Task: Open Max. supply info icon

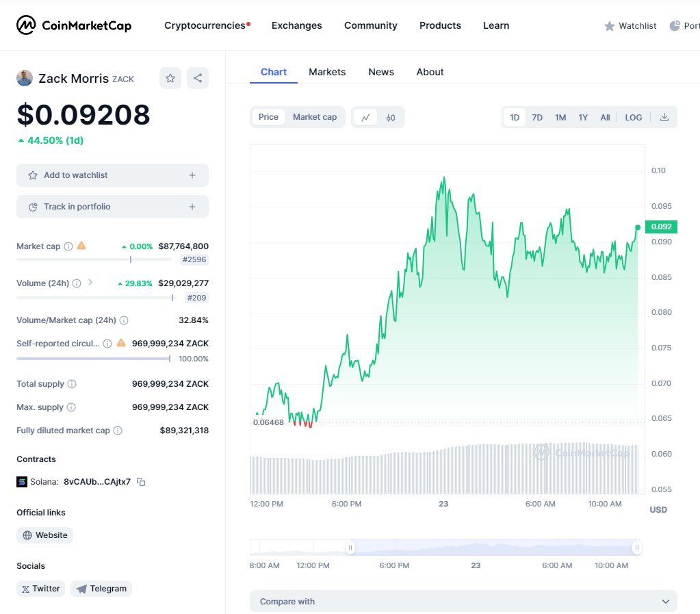Action: [71, 407]
